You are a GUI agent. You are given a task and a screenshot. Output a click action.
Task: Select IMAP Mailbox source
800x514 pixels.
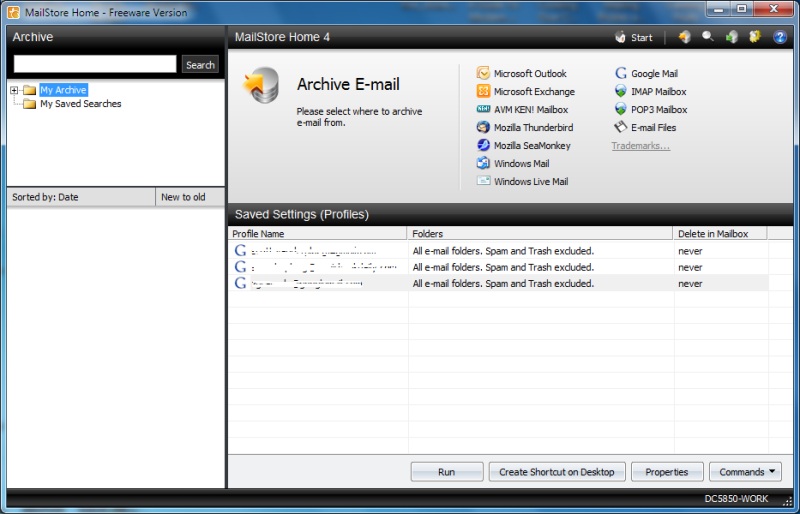point(651,91)
